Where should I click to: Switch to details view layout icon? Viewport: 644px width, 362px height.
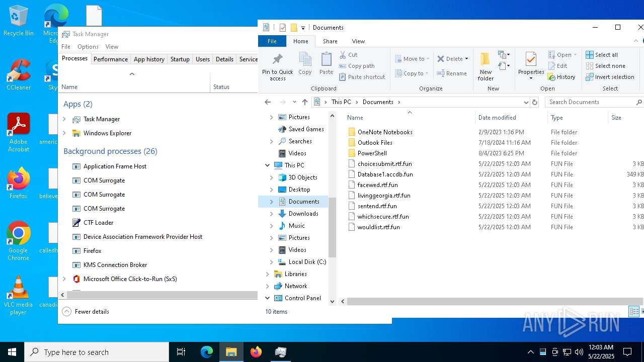[x=634, y=312]
